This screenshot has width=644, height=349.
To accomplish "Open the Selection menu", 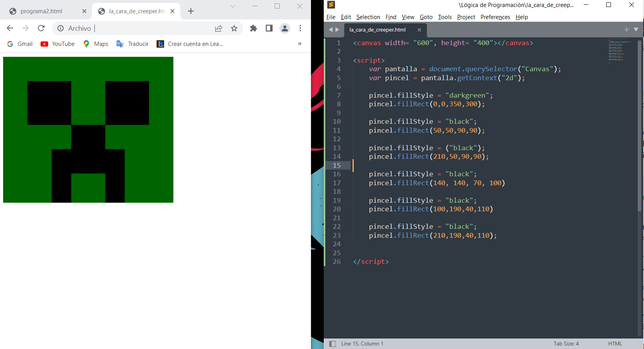I will [368, 17].
